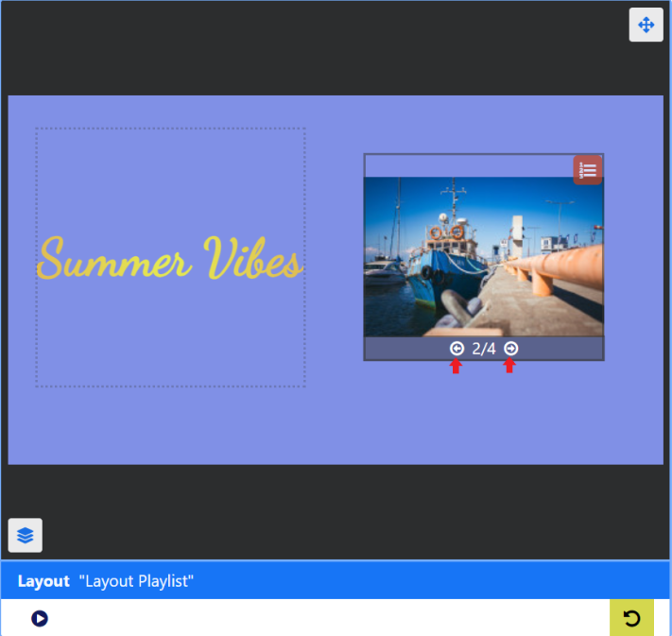Click the move viewer icon
This screenshot has height=636, width=672.
(646, 25)
